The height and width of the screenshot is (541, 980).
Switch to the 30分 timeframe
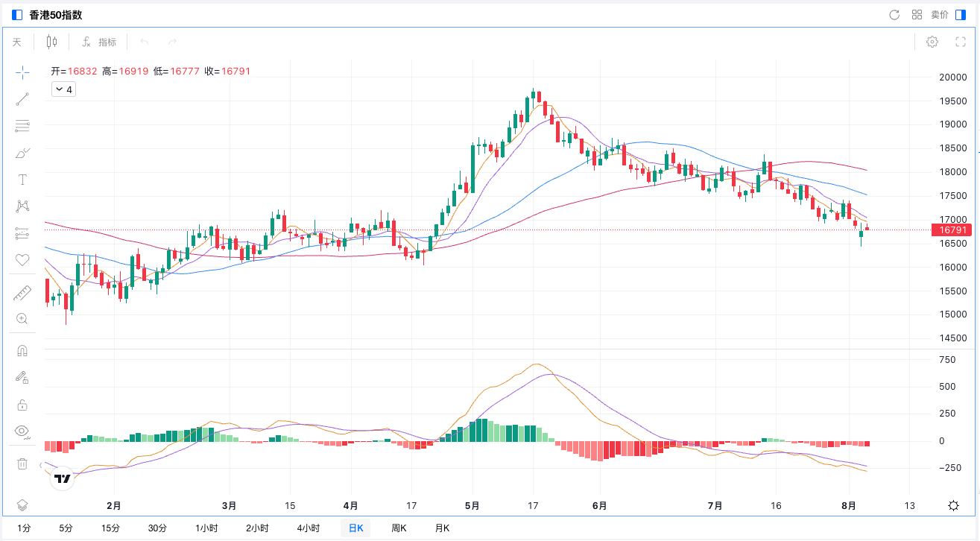pyautogui.click(x=157, y=528)
